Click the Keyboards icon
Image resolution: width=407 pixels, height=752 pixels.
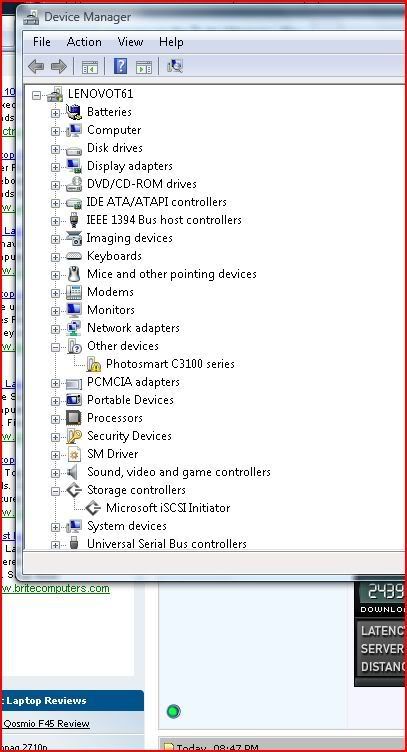[74, 257]
